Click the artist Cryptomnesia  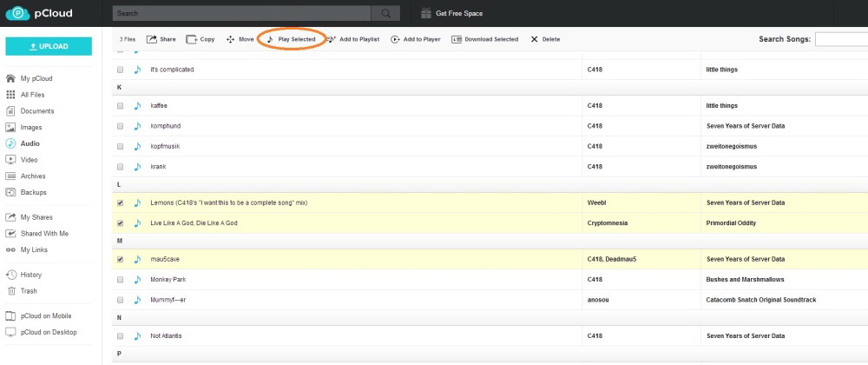pos(608,223)
